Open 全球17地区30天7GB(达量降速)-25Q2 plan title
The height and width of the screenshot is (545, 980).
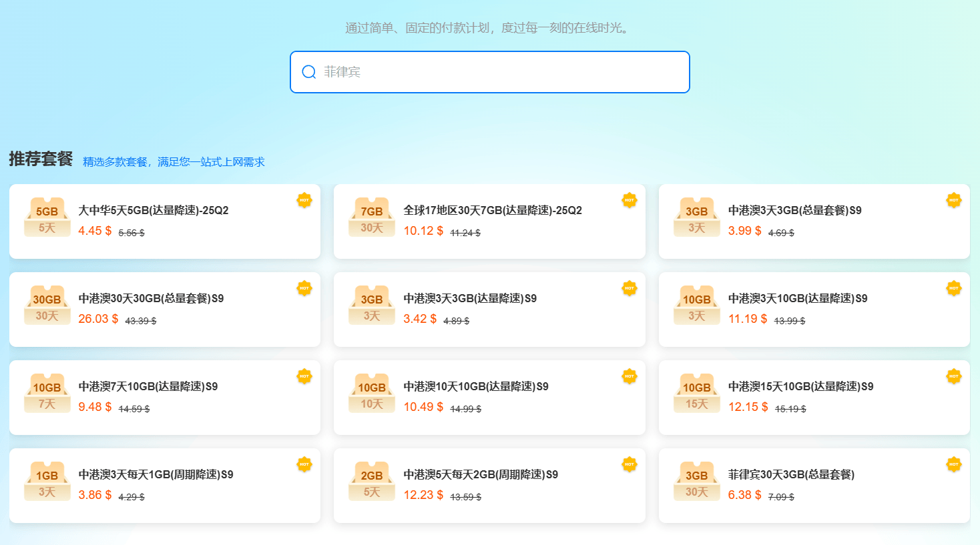click(x=493, y=210)
